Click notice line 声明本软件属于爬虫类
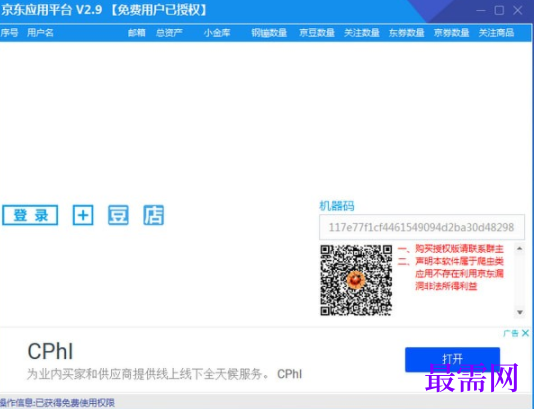This screenshot has height=409, width=537. tap(451, 261)
